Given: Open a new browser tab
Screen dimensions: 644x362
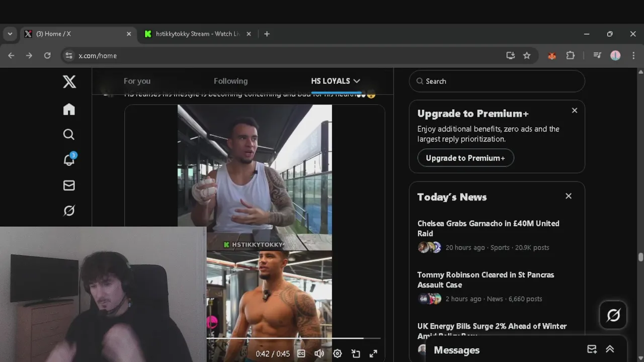Looking at the screenshot, I should [x=267, y=34].
